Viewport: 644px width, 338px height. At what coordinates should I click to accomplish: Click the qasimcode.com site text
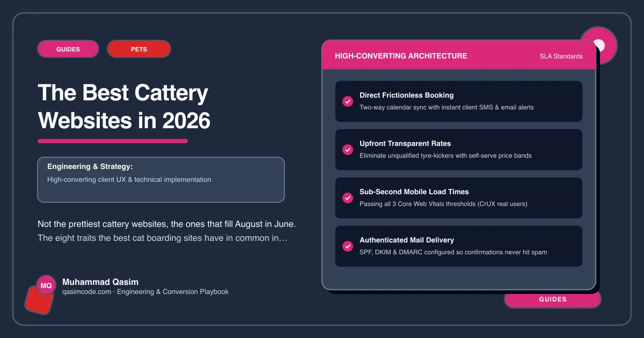coord(87,292)
